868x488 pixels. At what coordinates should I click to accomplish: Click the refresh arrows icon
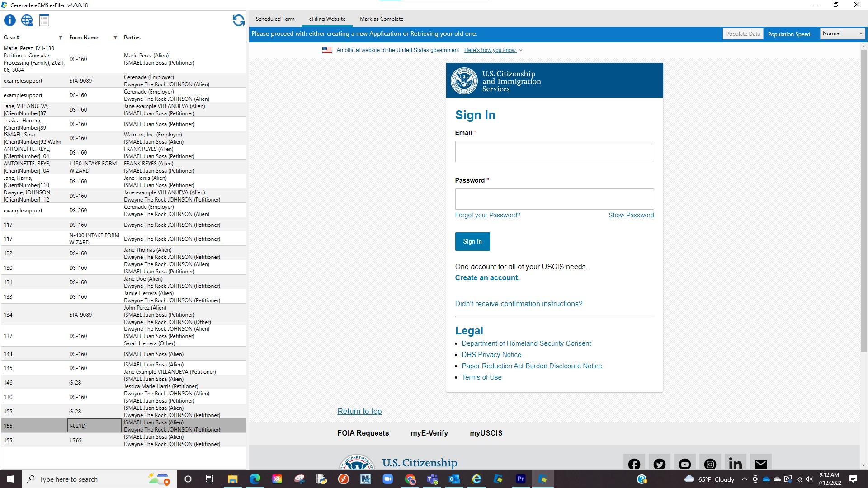click(238, 20)
